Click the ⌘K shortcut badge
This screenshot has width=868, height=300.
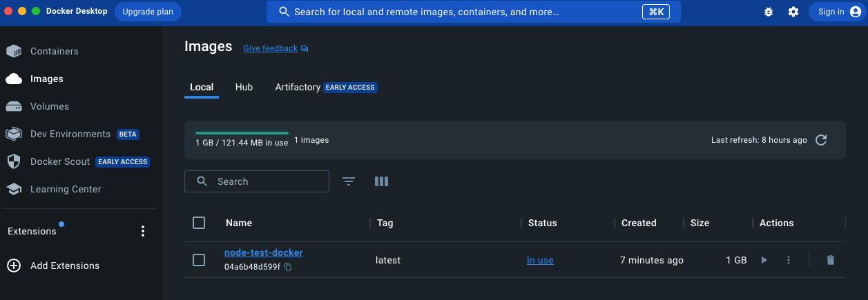[655, 12]
